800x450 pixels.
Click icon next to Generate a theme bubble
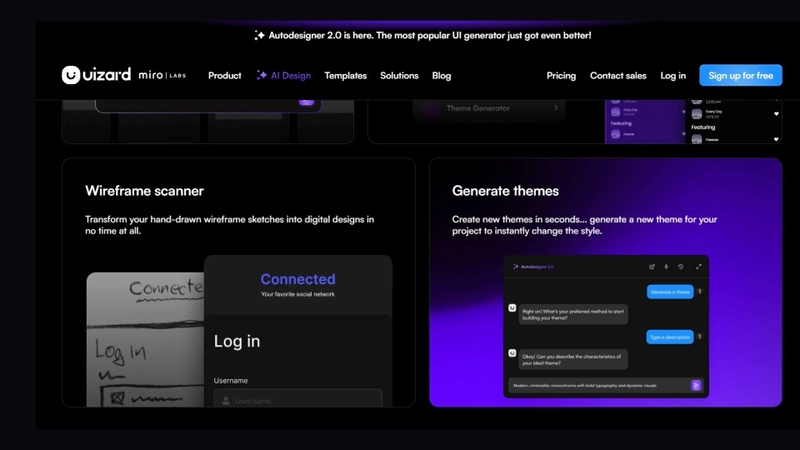700,292
